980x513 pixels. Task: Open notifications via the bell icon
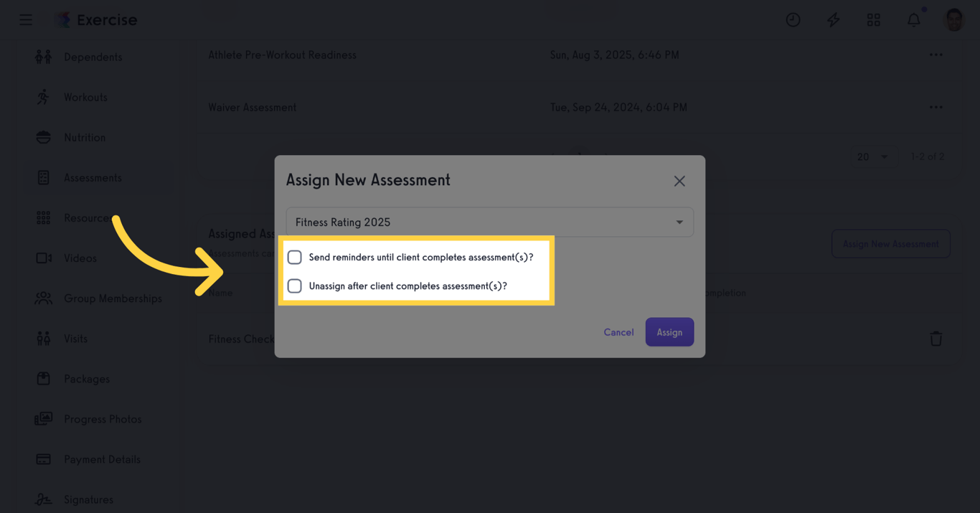tap(913, 19)
